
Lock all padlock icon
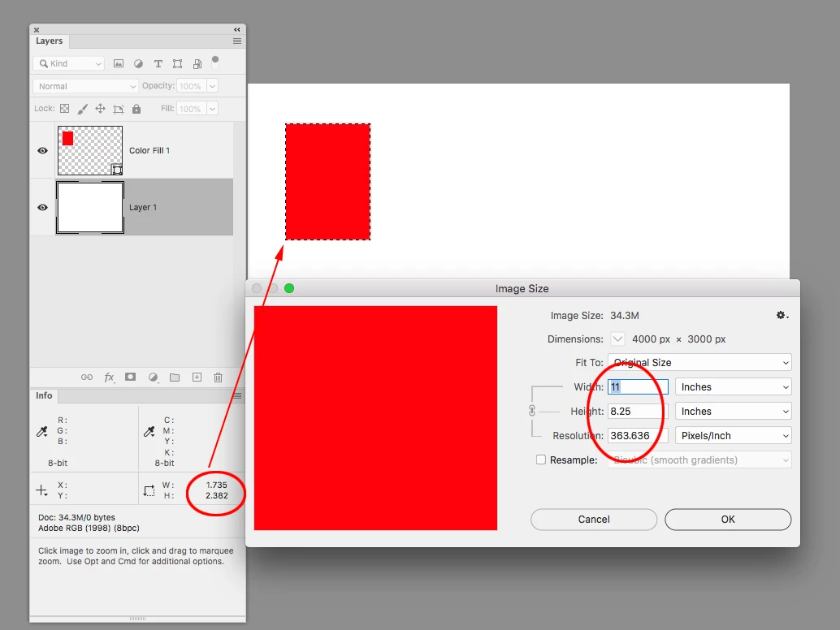click(x=136, y=109)
